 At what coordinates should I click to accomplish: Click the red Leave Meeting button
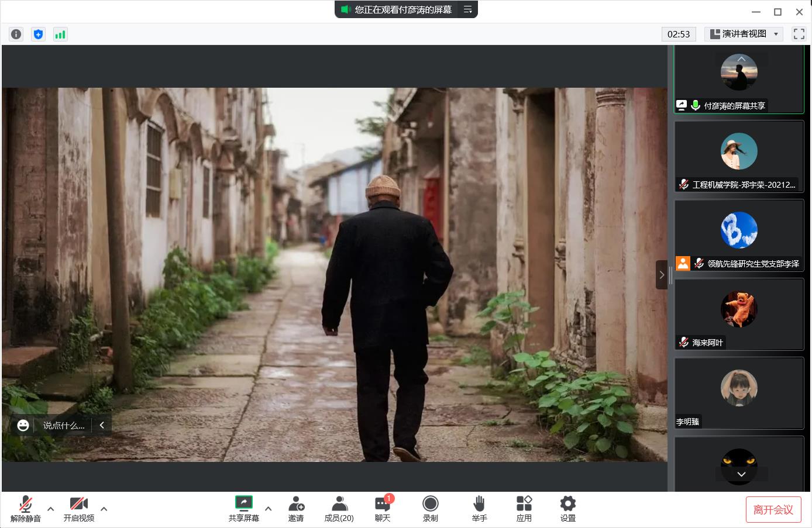(773, 509)
